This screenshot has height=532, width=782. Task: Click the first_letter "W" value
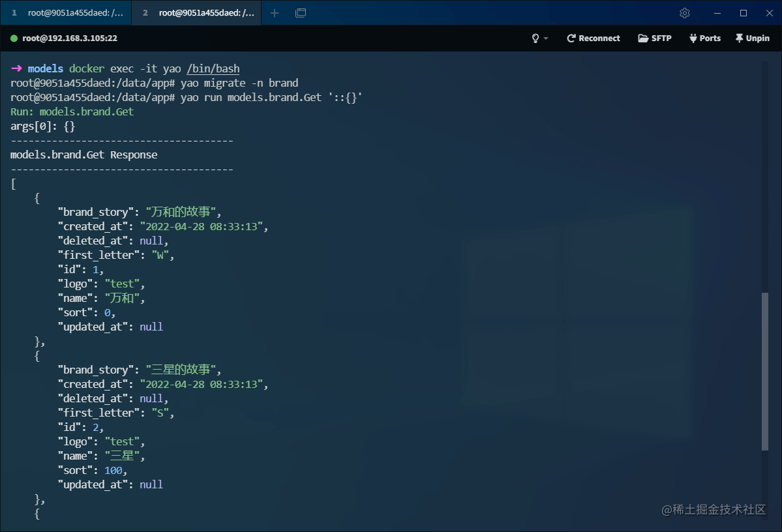tap(160, 256)
